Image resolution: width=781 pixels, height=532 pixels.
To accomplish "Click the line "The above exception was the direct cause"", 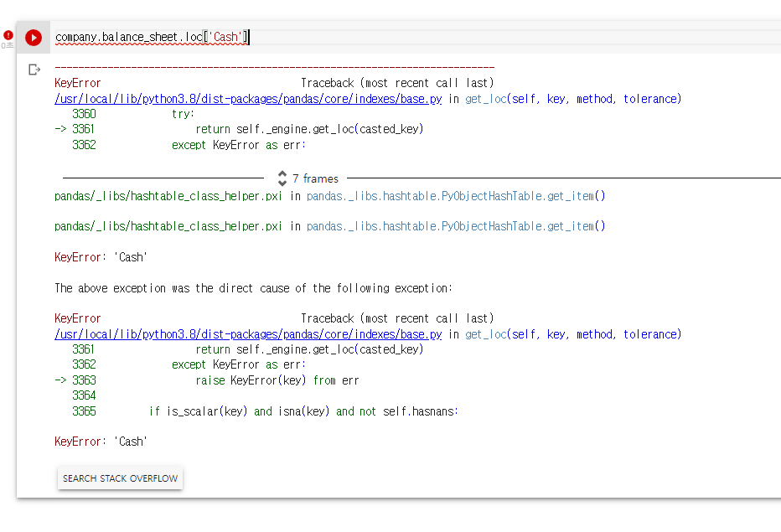I will point(254,288).
